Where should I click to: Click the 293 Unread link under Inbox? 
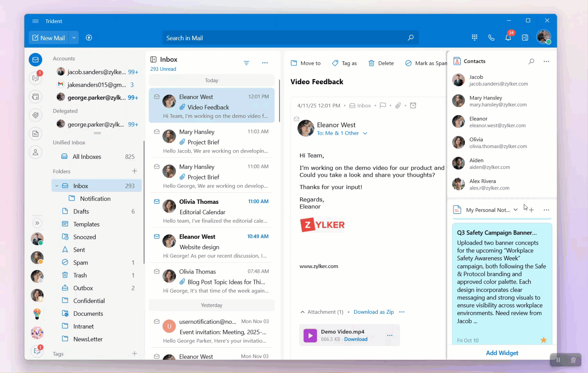click(x=163, y=69)
